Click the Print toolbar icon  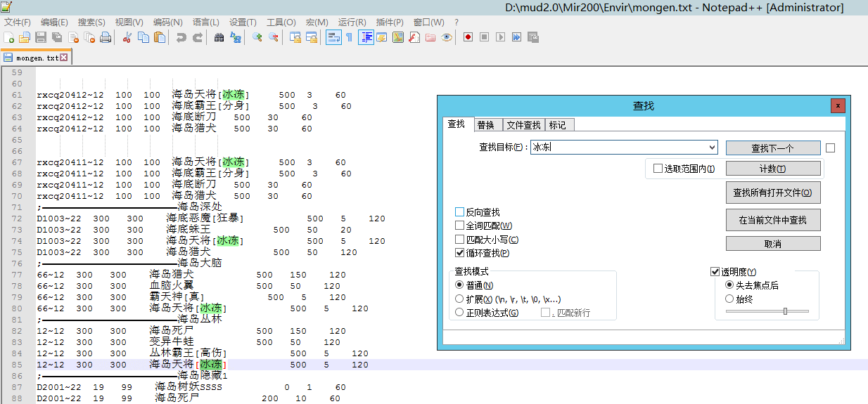[x=106, y=37]
